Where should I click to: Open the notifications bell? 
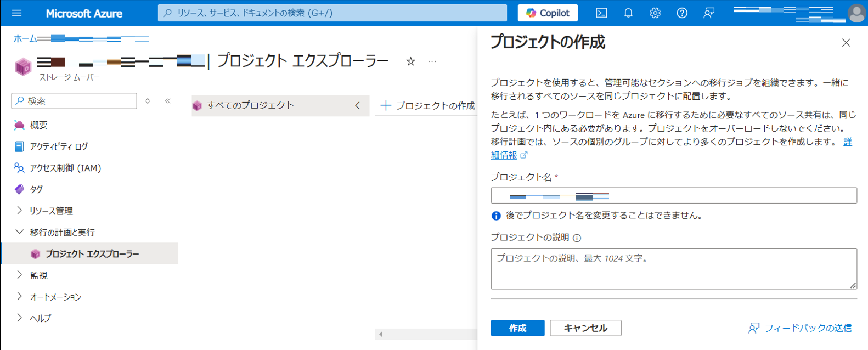point(628,13)
